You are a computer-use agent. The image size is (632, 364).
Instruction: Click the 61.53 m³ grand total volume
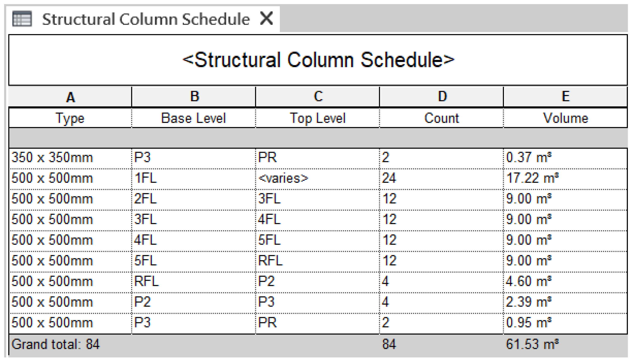coord(532,344)
